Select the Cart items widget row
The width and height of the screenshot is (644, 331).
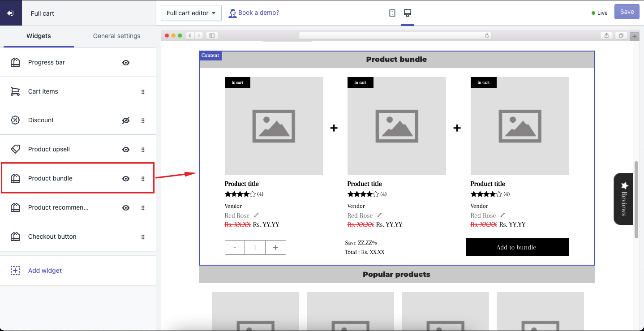(x=78, y=91)
